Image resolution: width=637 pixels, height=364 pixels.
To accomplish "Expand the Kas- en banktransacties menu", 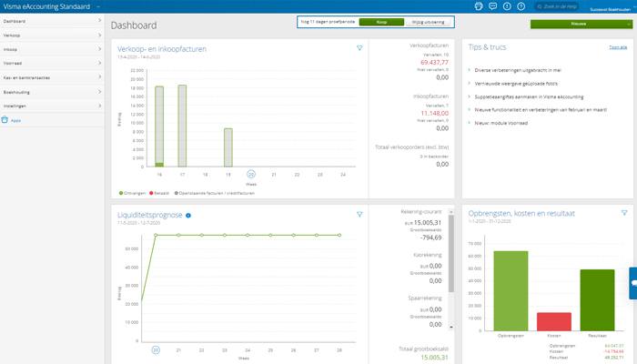I will 52,77.
